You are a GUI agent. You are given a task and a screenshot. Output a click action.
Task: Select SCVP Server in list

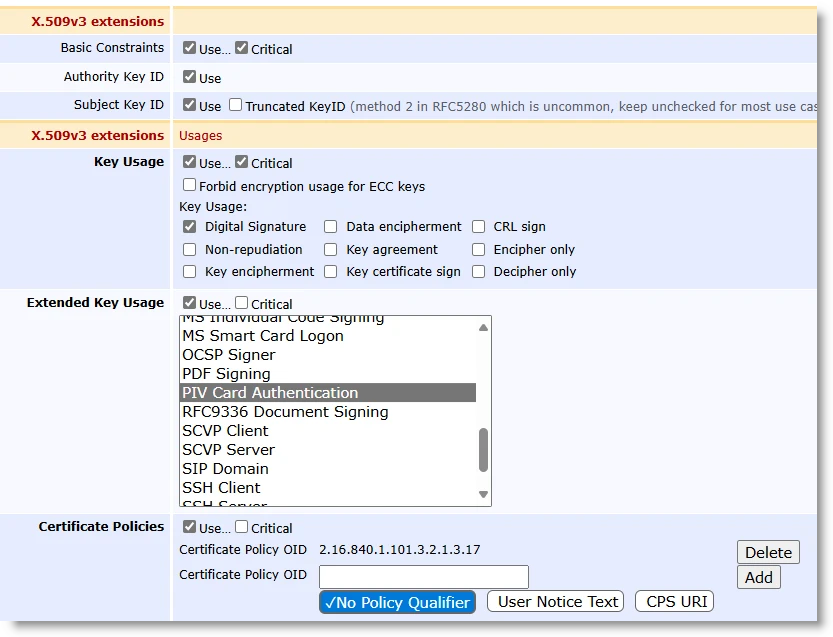point(328,450)
